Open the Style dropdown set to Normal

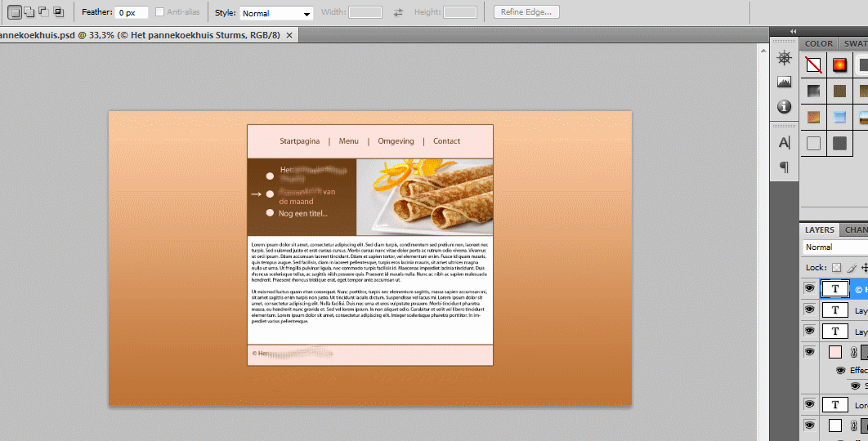(275, 13)
